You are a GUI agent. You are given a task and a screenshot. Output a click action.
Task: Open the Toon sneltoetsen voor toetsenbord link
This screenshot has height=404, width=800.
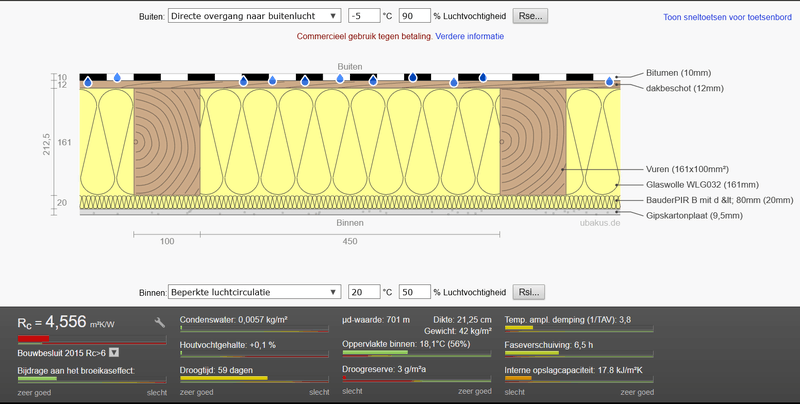(727, 17)
